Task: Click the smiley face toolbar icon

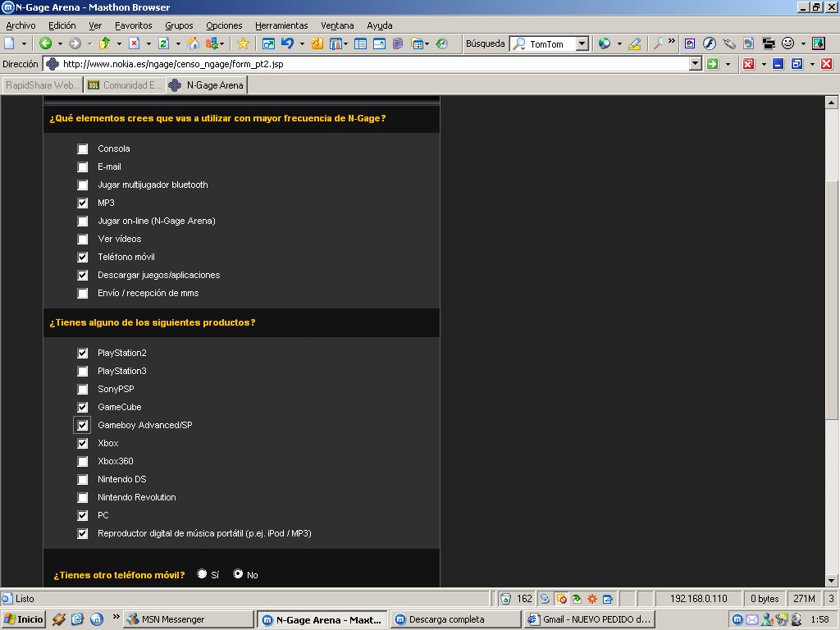Action: point(787,43)
